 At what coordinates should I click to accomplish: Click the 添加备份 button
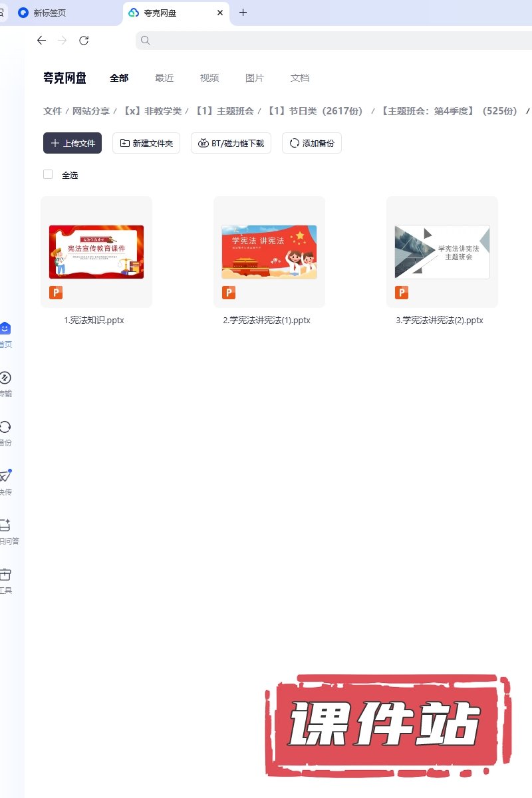tap(312, 143)
